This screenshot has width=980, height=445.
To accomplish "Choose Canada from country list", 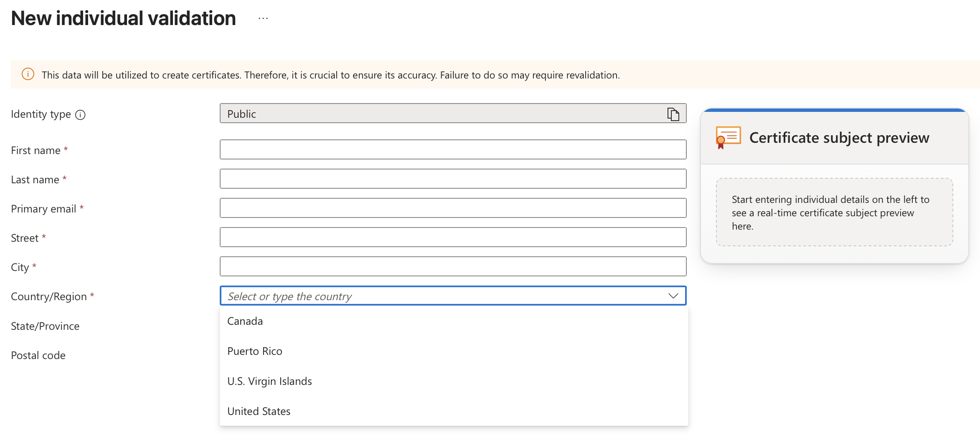I will pos(454,321).
